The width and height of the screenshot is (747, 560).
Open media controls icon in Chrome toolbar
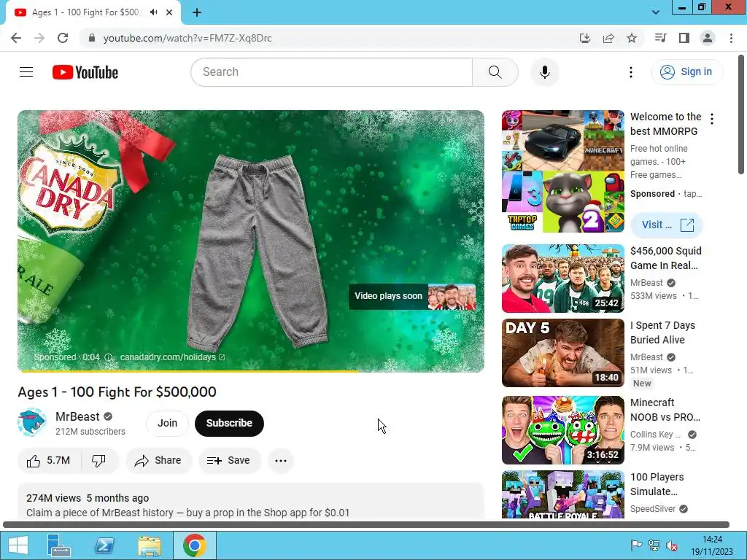(x=660, y=38)
